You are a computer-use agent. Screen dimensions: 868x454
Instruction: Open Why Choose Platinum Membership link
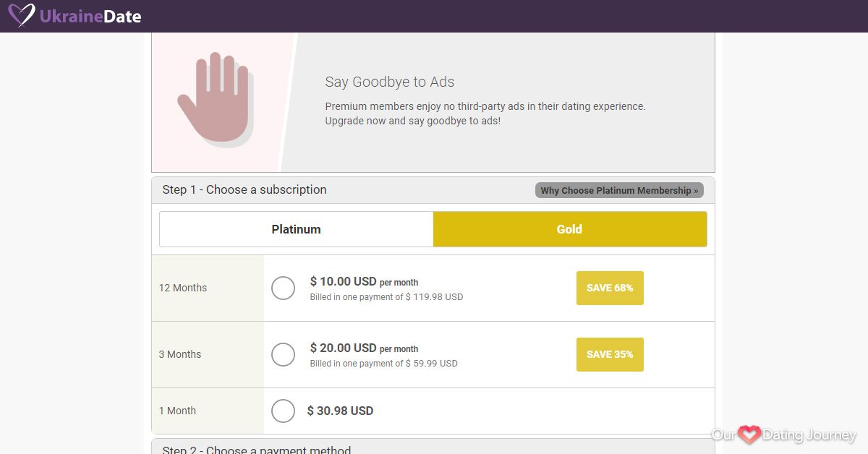click(619, 190)
